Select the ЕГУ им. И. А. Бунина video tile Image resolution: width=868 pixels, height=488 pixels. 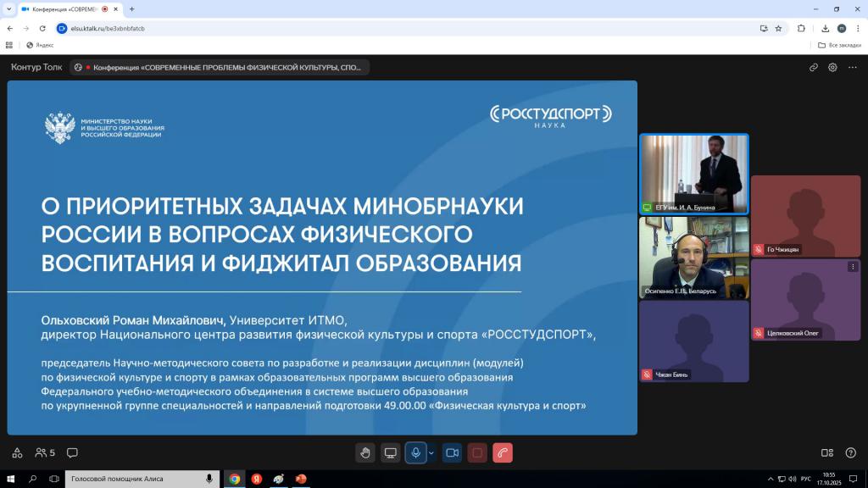coord(694,173)
